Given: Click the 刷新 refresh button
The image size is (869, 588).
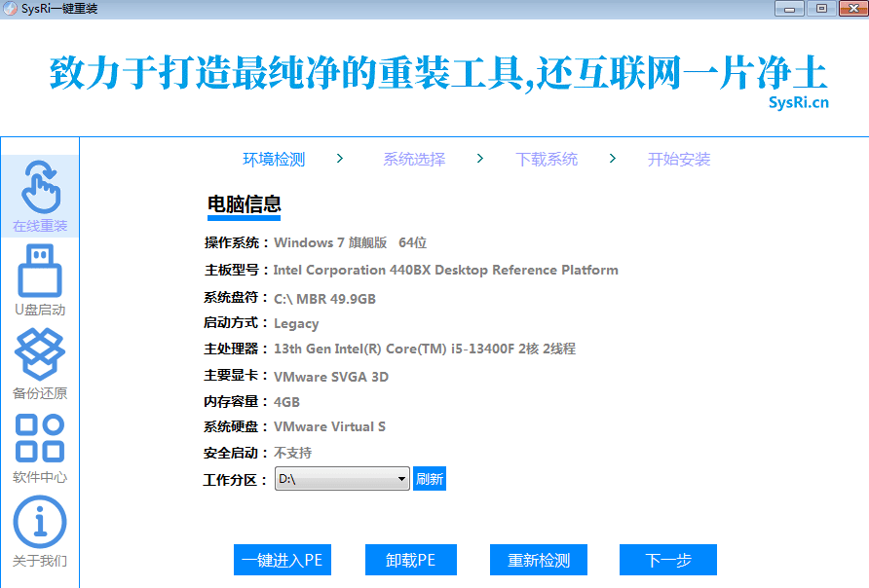Looking at the screenshot, I should pyautogui.click(x=430, y=478).
